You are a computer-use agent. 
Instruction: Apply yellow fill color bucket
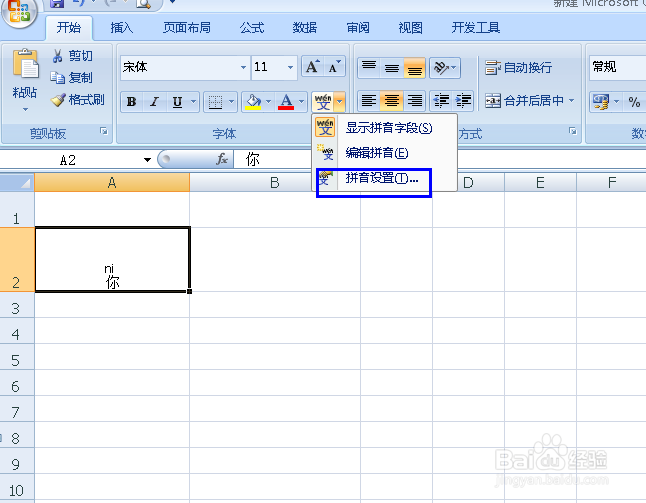click(253, 102)
